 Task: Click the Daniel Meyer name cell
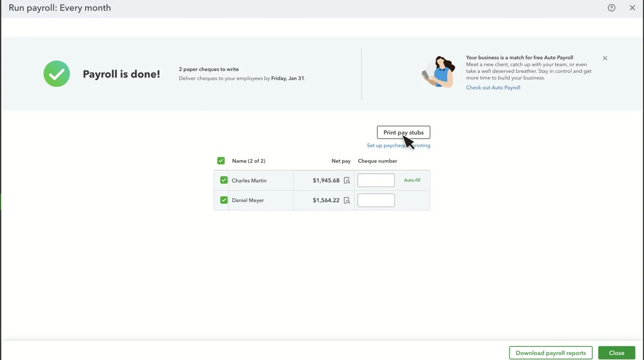coord(248,200)
